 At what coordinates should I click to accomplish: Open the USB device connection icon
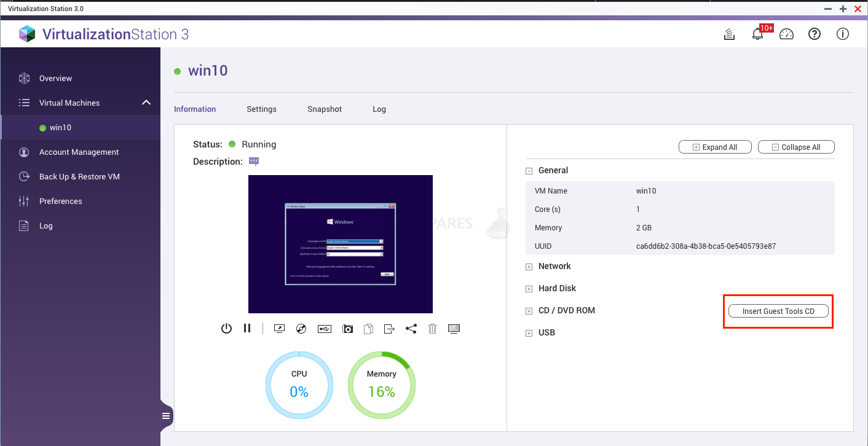click(325, 329)
